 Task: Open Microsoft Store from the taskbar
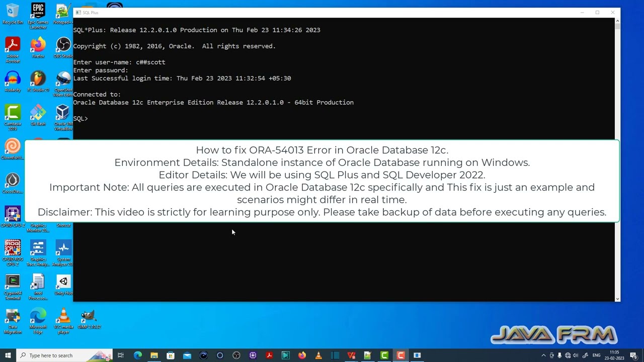coord(171,355)
